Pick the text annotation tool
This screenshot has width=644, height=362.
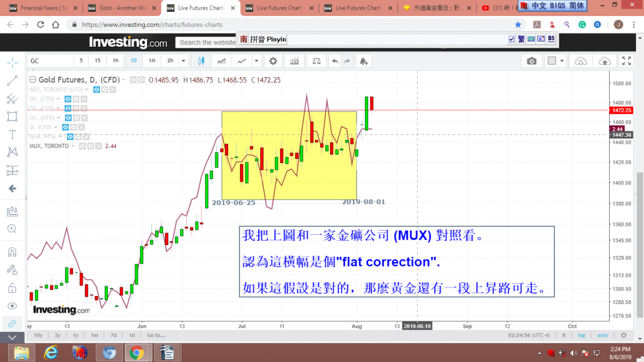12,134
